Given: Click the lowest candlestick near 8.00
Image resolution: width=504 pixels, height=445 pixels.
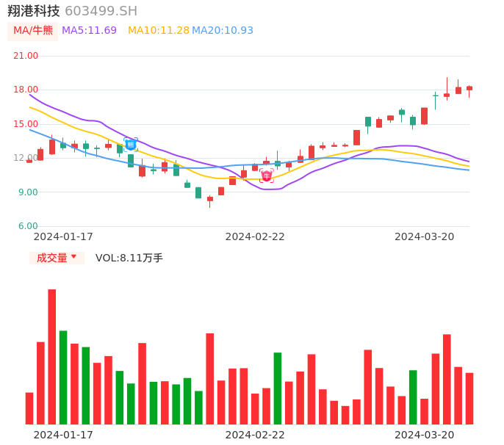Looking at the screenshot, I should pos(210,201).
